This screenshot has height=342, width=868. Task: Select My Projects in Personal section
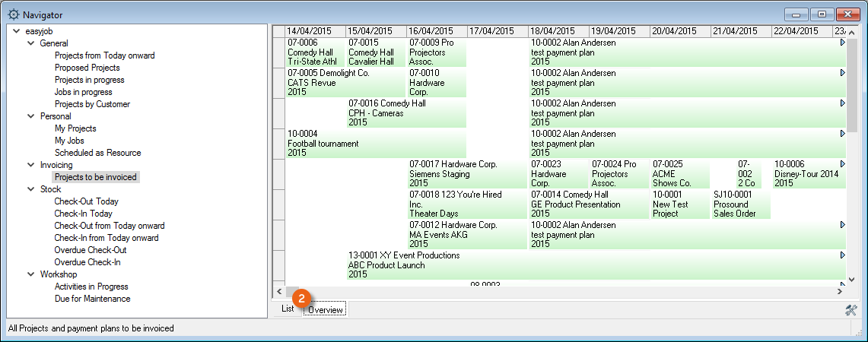[x=75, y=128]
